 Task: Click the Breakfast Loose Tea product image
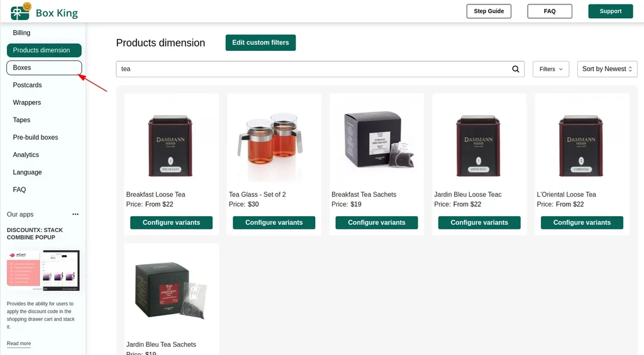(x=170, y=146)
